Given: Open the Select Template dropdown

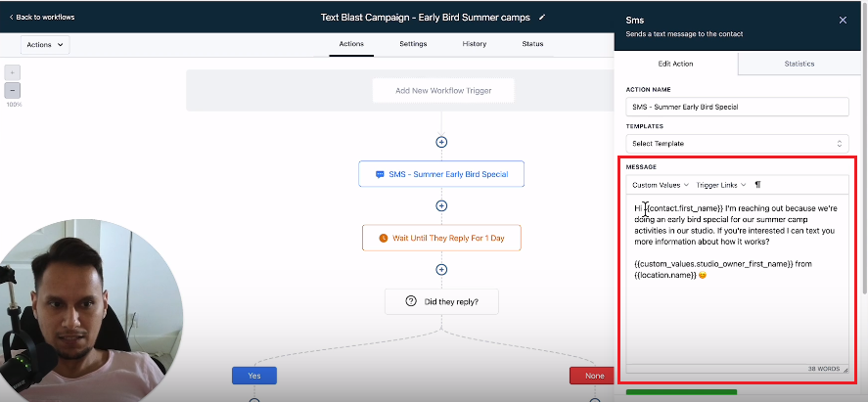Looking at the screenshot, I should [737, 143].
